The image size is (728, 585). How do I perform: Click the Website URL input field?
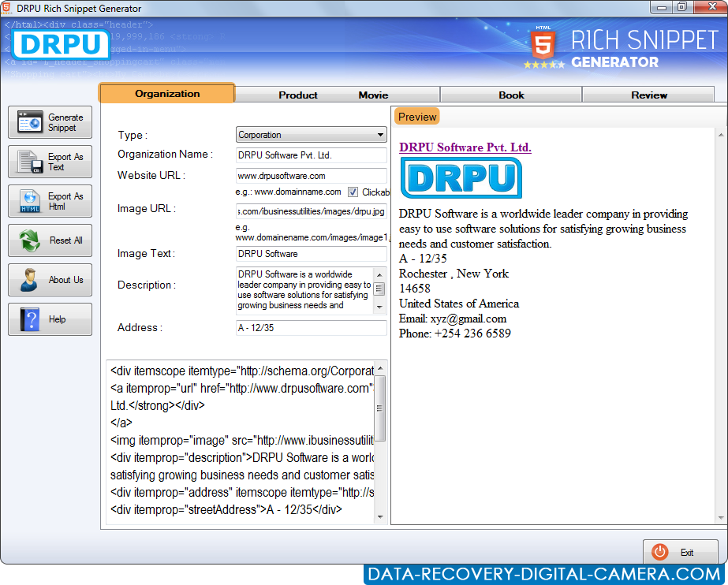[311, 176]
